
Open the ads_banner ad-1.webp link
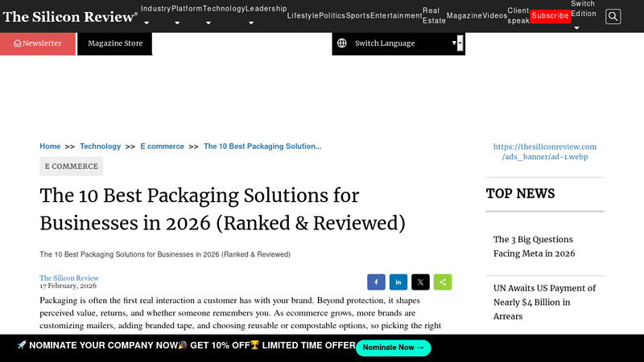[x=545, y=151]
